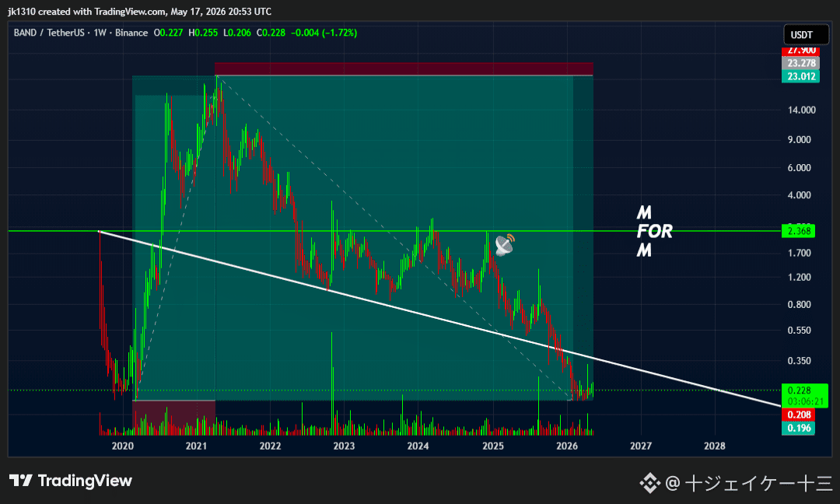This screenshot has width=840, height=504.
Task: Click the high value H0.255
Action: point(203,33)
